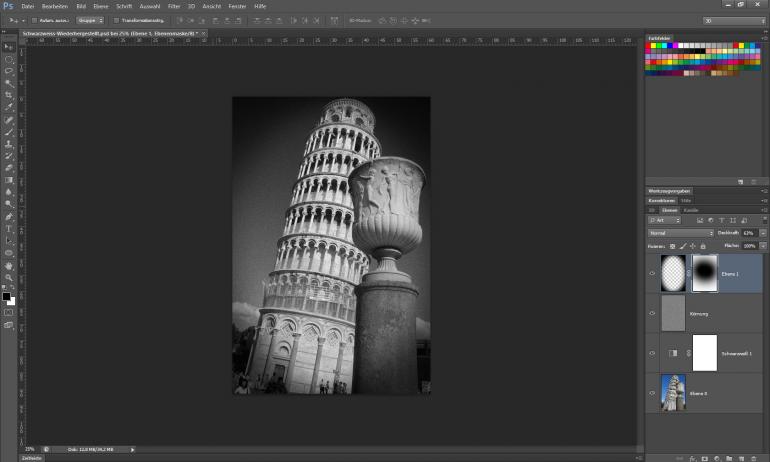Image resolution: width=770 pixels, height=462 pixels.
Task: Select the Zoom tool
Action: (x=8, y=277)
